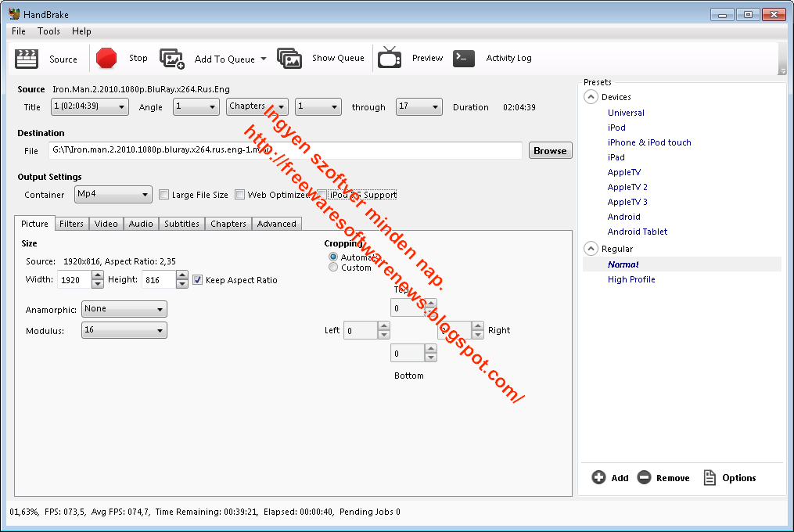This screenshot has width=794, height=532.
Task: Open the Add To Queue dropdown arrow
Action: coord(264,59)
